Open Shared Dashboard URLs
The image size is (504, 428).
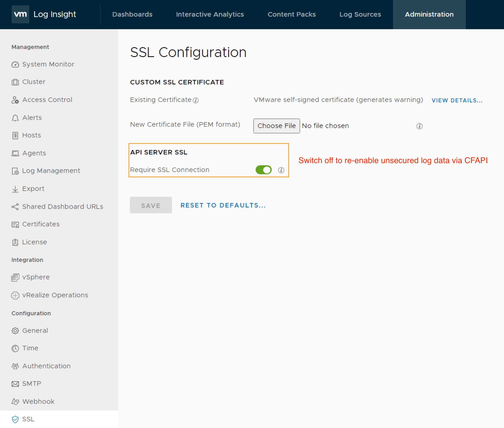[63, 207]
